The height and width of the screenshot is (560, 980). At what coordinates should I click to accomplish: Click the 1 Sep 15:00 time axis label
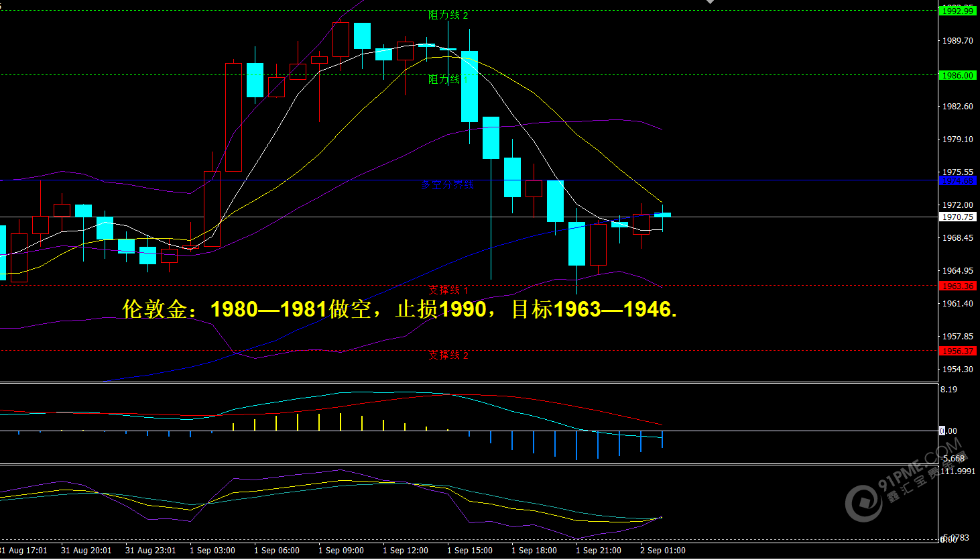point(469,551)
